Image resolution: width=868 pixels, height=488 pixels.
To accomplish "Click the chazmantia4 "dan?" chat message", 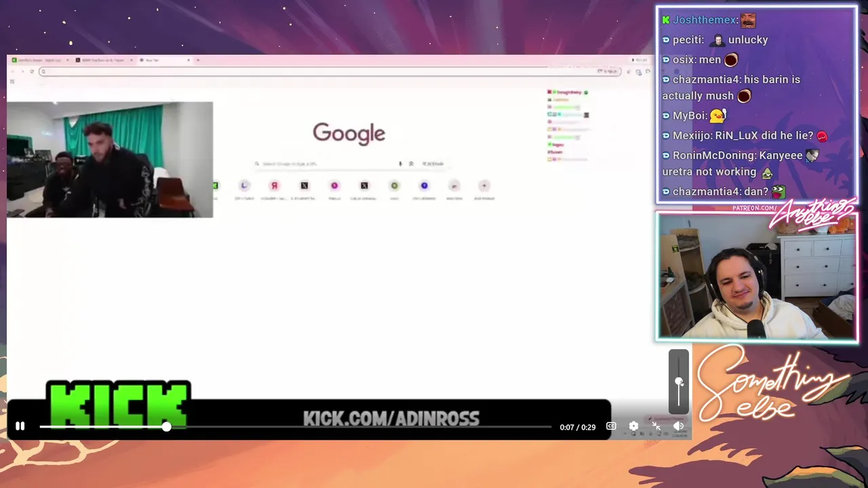I will (724, 192).
